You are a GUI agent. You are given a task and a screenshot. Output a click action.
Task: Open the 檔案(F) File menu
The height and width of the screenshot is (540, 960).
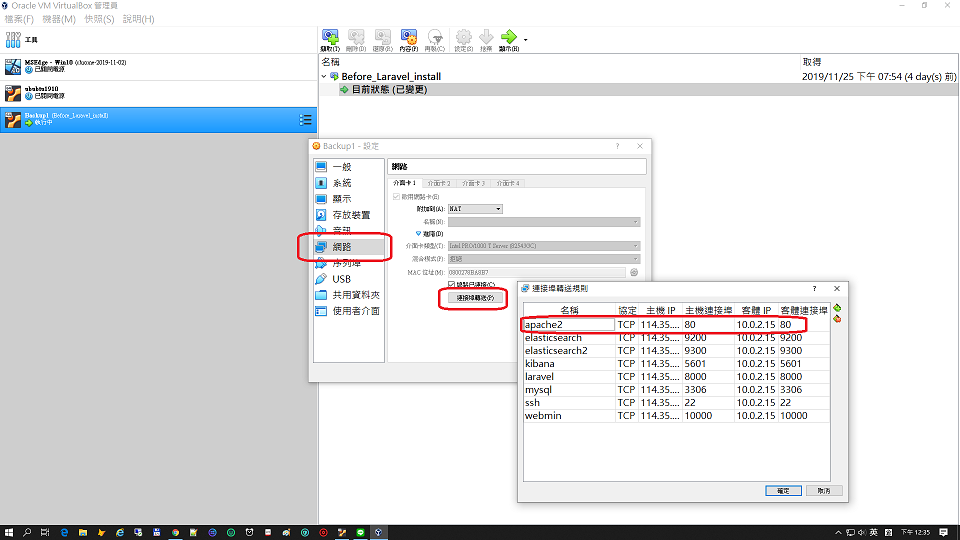(x=19, y=19)
